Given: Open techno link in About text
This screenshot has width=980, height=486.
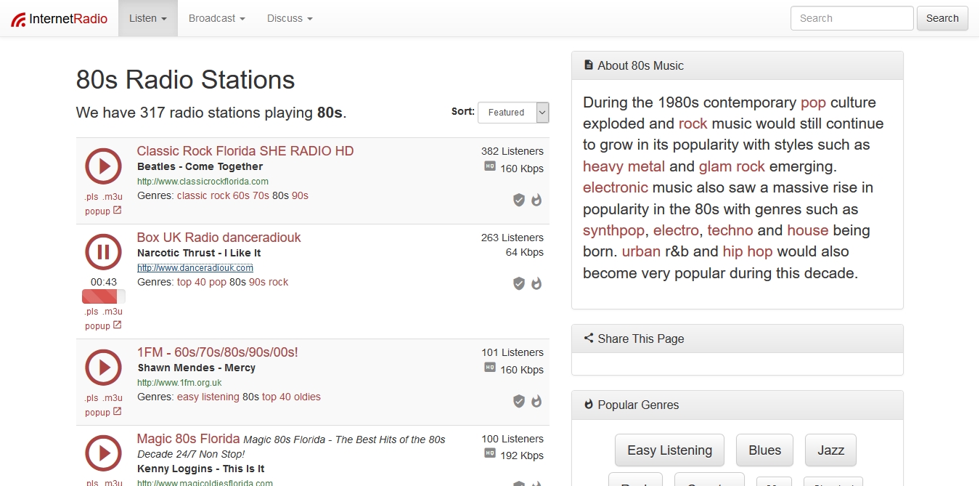Looking at the screenshot, I should pos(730,230).
